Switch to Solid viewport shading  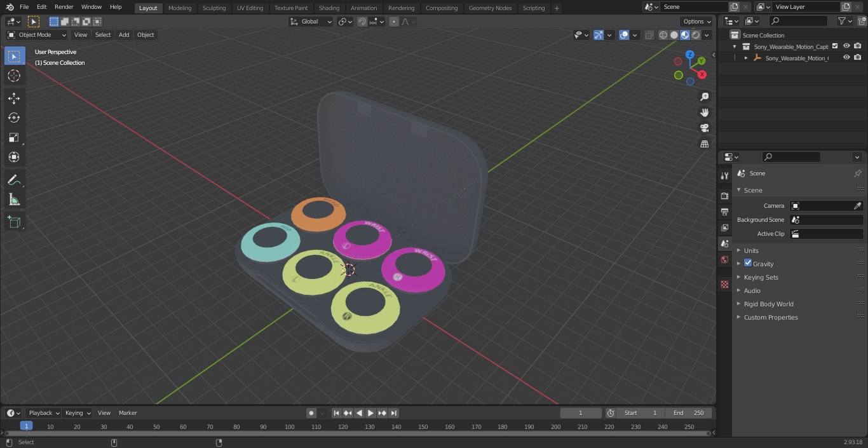(x=674, y=35)
